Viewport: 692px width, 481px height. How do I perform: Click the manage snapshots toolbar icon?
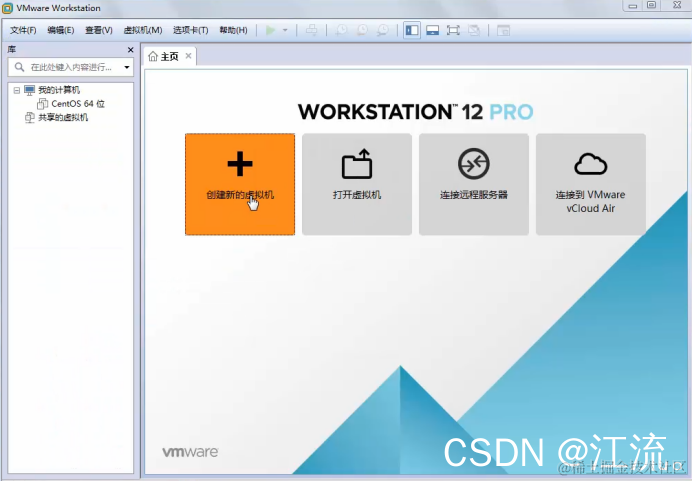pyautogui.click(x=383, y=30)
